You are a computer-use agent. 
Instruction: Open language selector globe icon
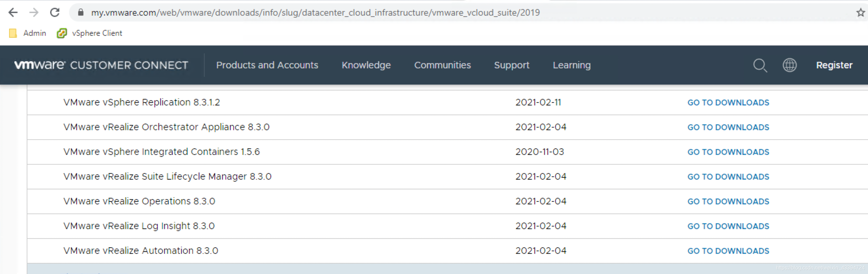click(789, 65)
